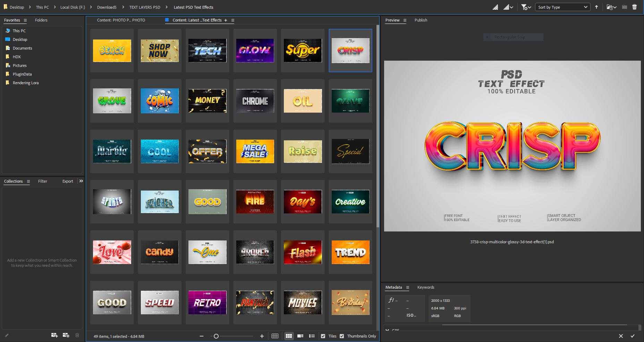Open the Collections panel menu

click(28, 181)
